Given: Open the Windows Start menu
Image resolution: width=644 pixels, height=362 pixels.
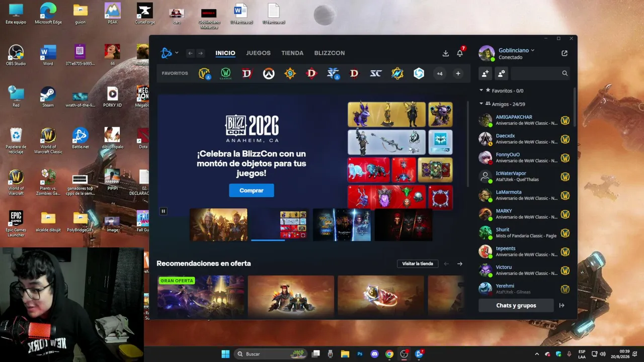Looking at the screenshot, I should pyautogui.click(x=225, y=354).
